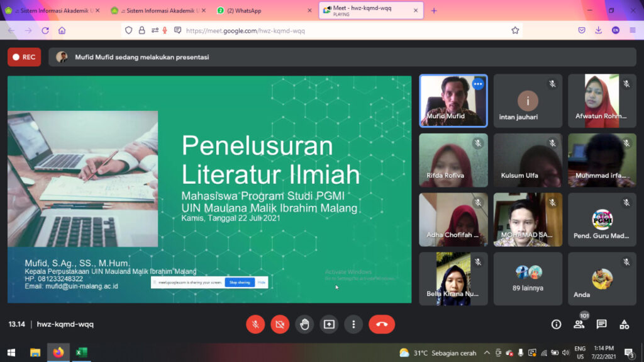Screen dimensions: 644x362
Task: Open Excel from the Windows taskbar
Action: [x=81, y=353]
